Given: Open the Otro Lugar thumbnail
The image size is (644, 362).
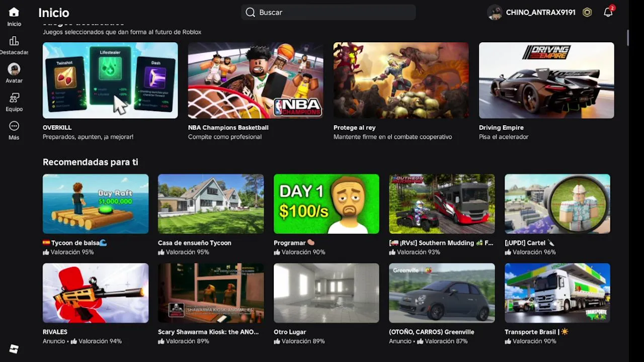Looking at the screenshot, I should click(327, 293).
